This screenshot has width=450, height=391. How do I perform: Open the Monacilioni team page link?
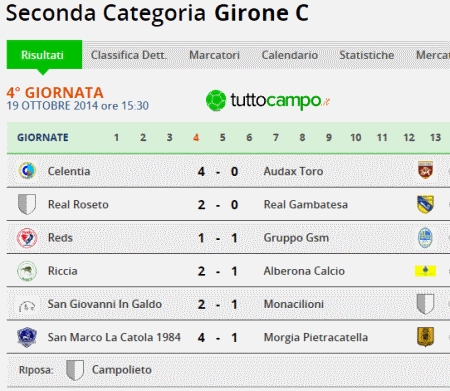pyautogui.click(x=294, y=304)
